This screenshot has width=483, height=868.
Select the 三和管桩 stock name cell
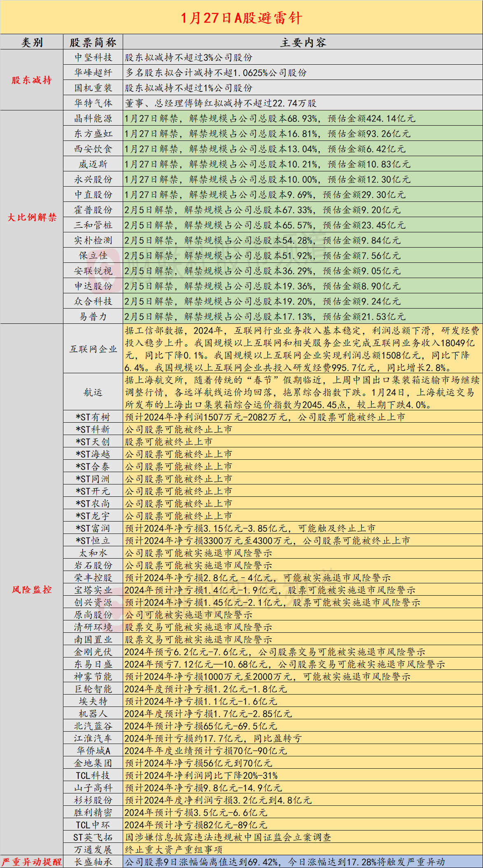point(93,225)
